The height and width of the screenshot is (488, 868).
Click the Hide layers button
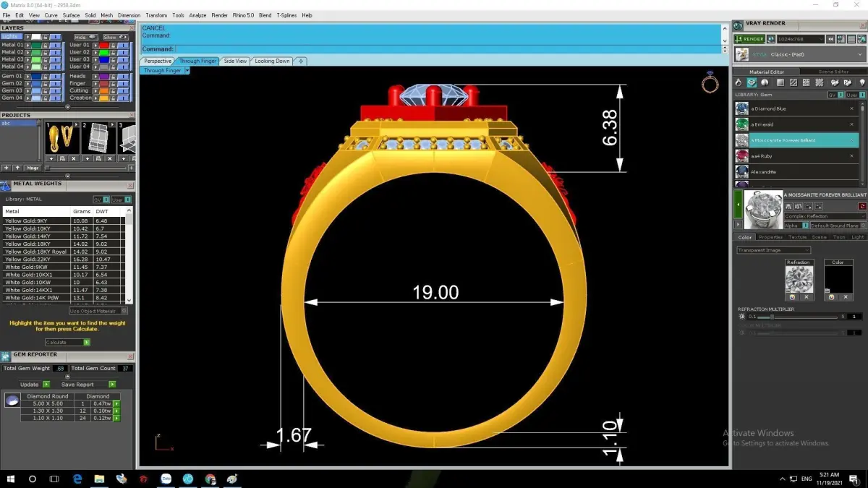[x=86, y=37]
